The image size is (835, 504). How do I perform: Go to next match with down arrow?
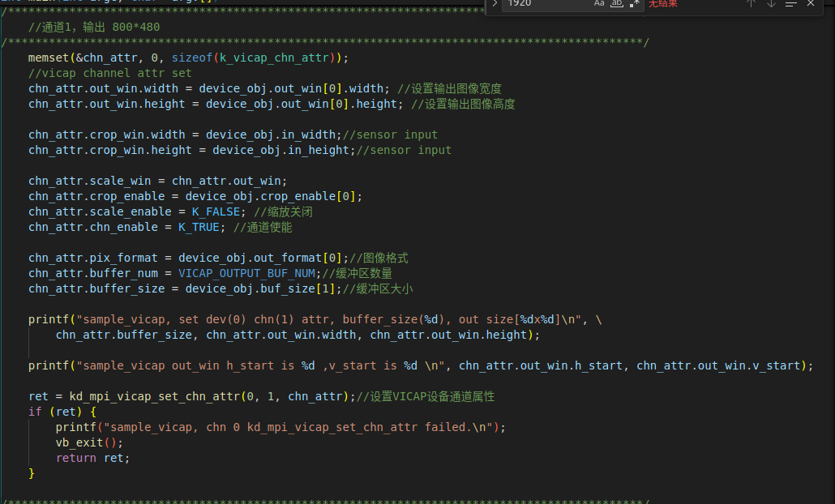771,3
